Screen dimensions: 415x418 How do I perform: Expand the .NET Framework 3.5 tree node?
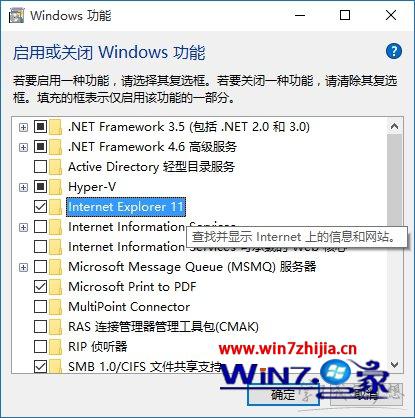(x=23, y=127)
